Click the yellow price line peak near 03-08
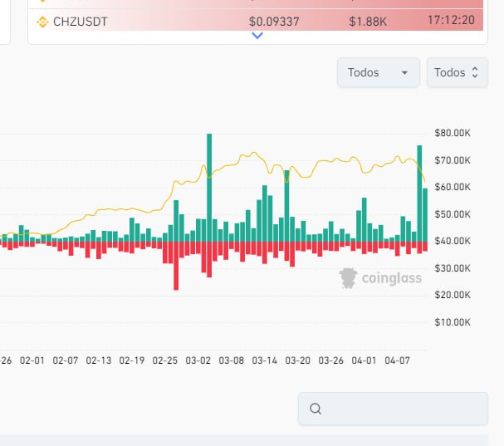504x446 pixels. (254, 153)
